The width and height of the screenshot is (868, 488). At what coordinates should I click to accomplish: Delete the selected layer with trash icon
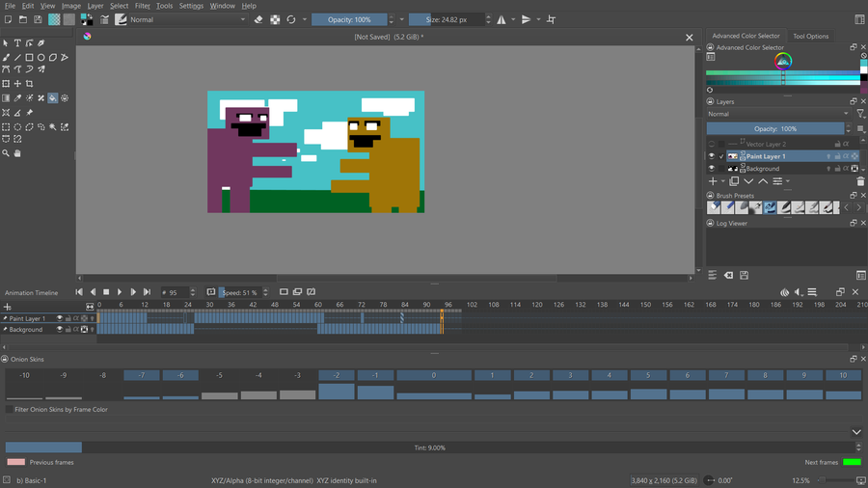[x=860, y=181]
